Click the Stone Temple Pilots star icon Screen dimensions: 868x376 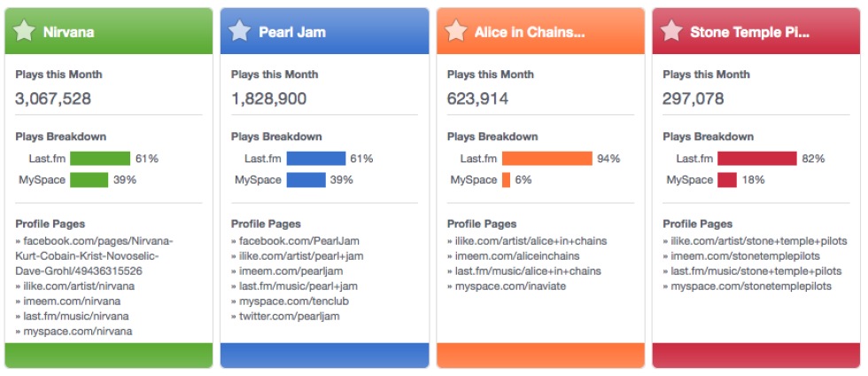click(x=671, y=32)
